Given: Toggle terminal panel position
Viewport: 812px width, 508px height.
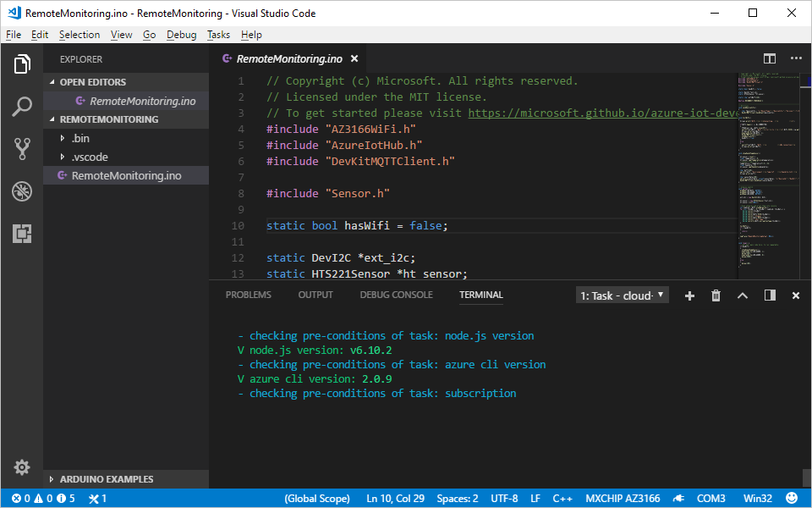Looking at the screenshot, I should point(770,295).
